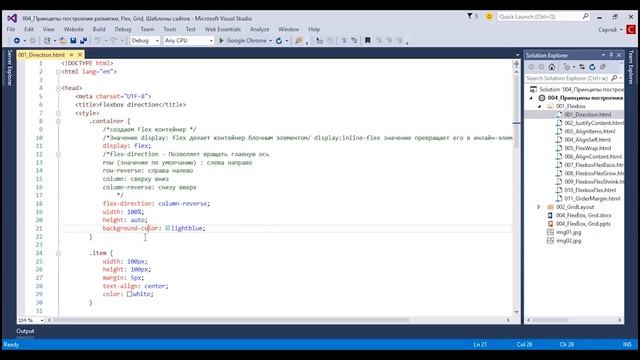Click the editor split-window plus button
This screenshot has height=360, width=640.
pos(516,64)
